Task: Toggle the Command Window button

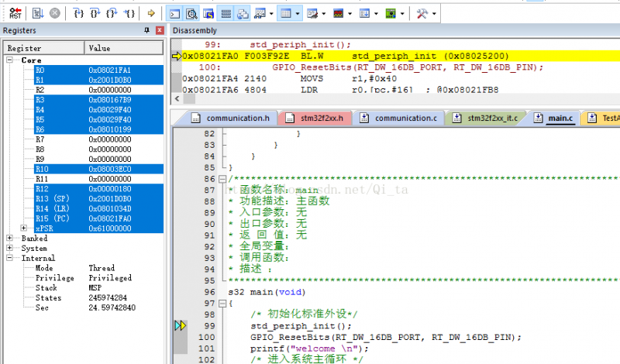Action: tap(175, 13)
